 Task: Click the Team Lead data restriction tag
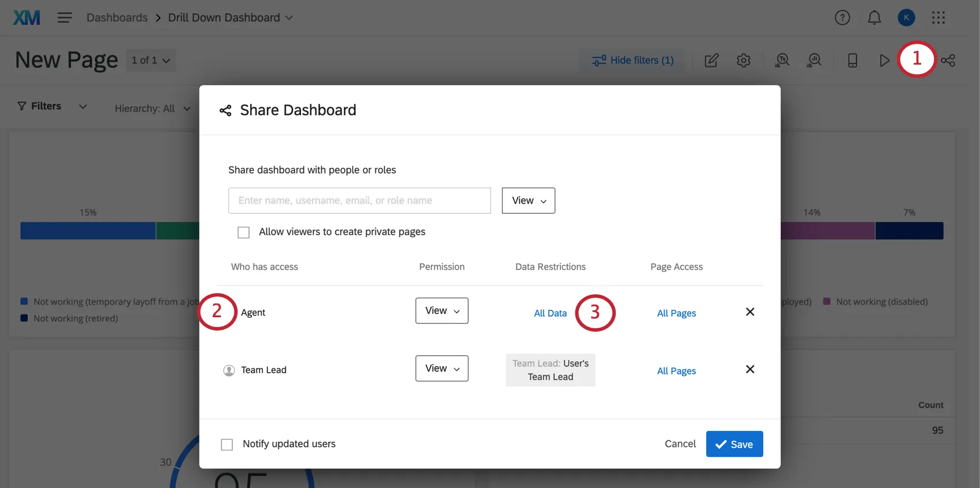tap(550, 370)
